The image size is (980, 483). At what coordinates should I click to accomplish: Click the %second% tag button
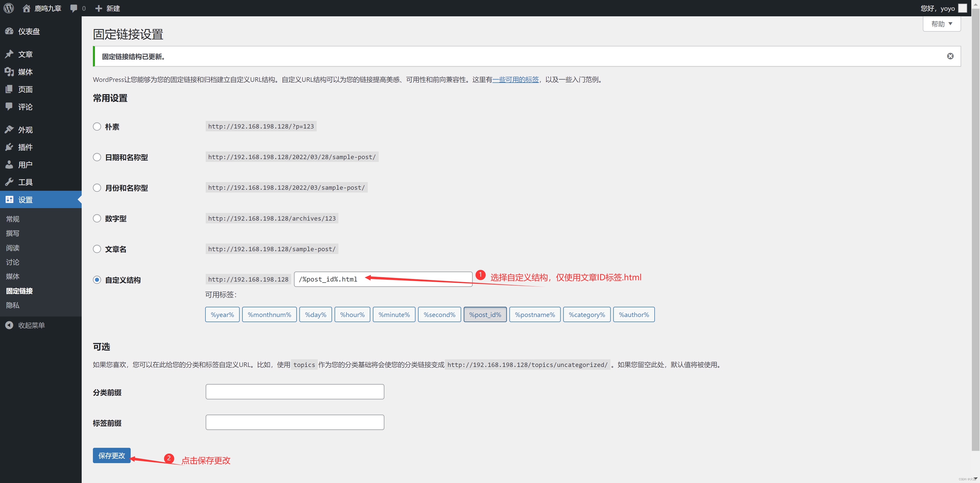(x=439, y=314)
